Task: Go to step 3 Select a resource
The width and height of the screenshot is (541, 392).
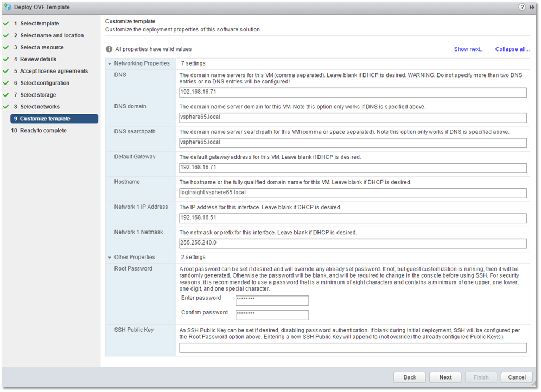Action: [x=39, y=47]
